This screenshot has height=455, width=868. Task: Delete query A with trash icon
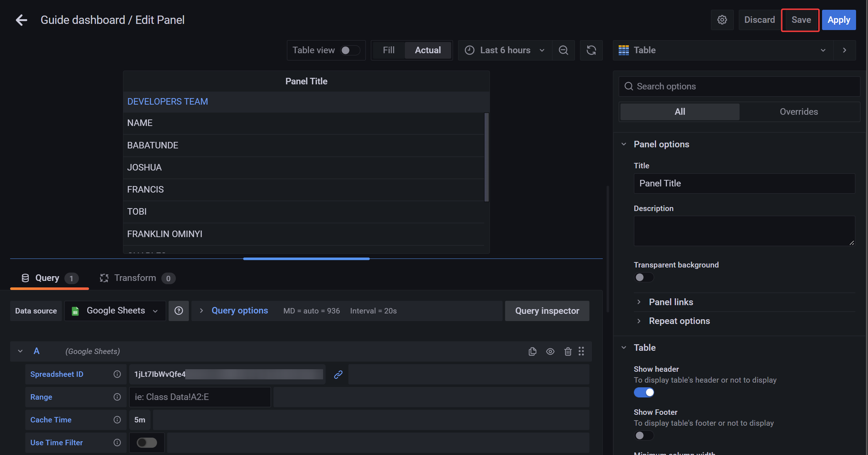[568, 351]
